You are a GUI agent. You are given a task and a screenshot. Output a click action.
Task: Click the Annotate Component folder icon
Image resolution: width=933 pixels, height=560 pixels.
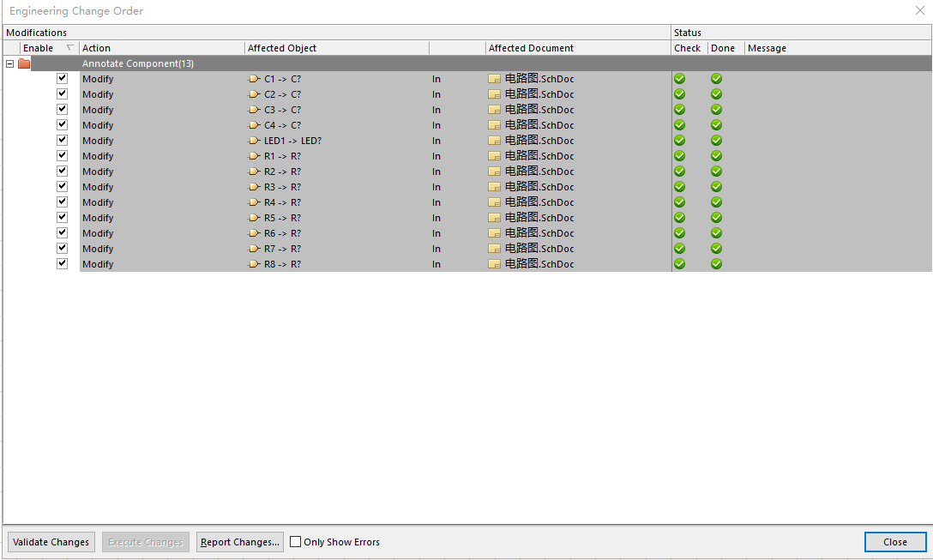tap(24, 63)
